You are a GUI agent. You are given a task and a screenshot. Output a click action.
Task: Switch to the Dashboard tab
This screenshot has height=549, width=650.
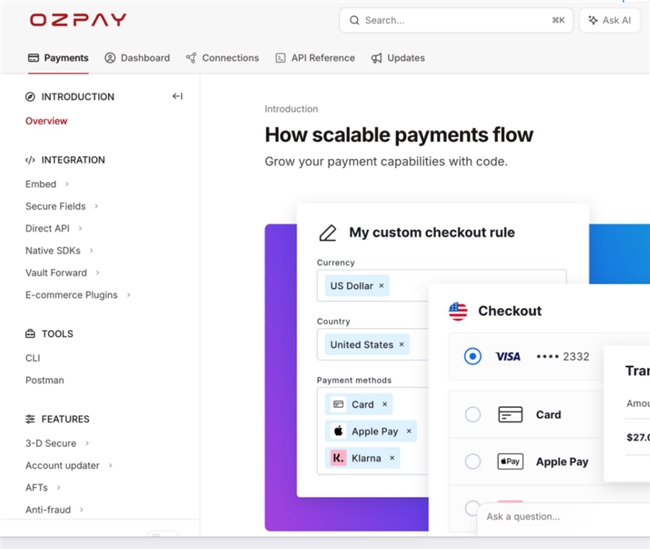coord(137,58)
